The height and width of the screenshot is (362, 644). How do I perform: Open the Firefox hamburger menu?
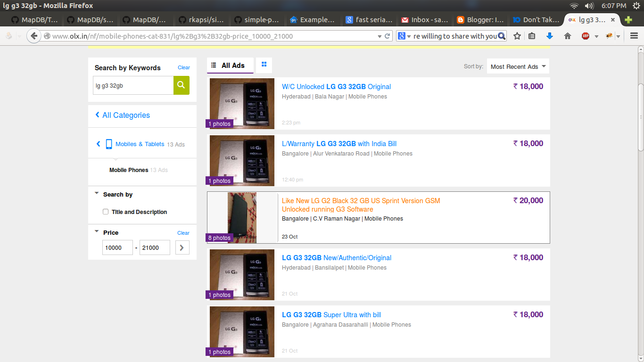tap(634, 36)
